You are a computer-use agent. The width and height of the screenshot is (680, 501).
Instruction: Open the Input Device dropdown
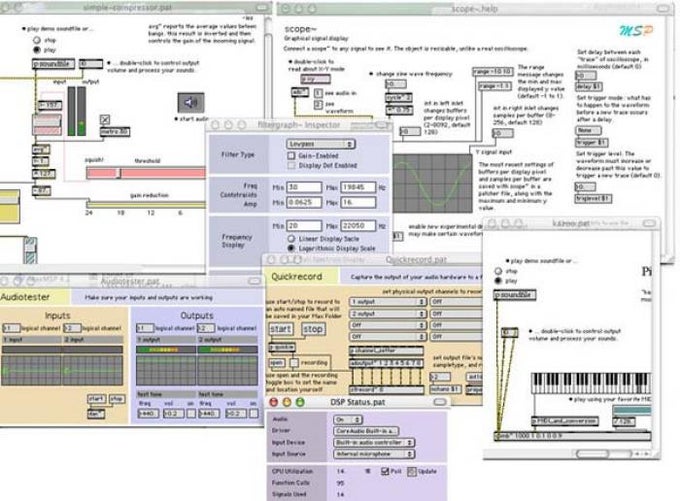(x=374, y=442)
